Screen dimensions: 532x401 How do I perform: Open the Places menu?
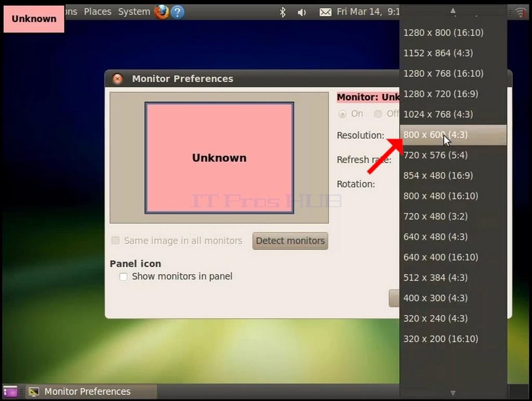[97, 12]
